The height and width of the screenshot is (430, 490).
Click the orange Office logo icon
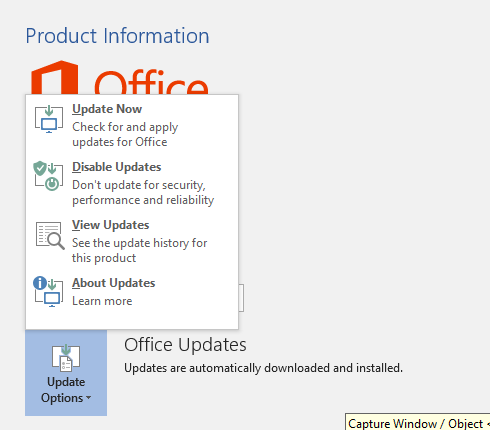coord(55,77)
